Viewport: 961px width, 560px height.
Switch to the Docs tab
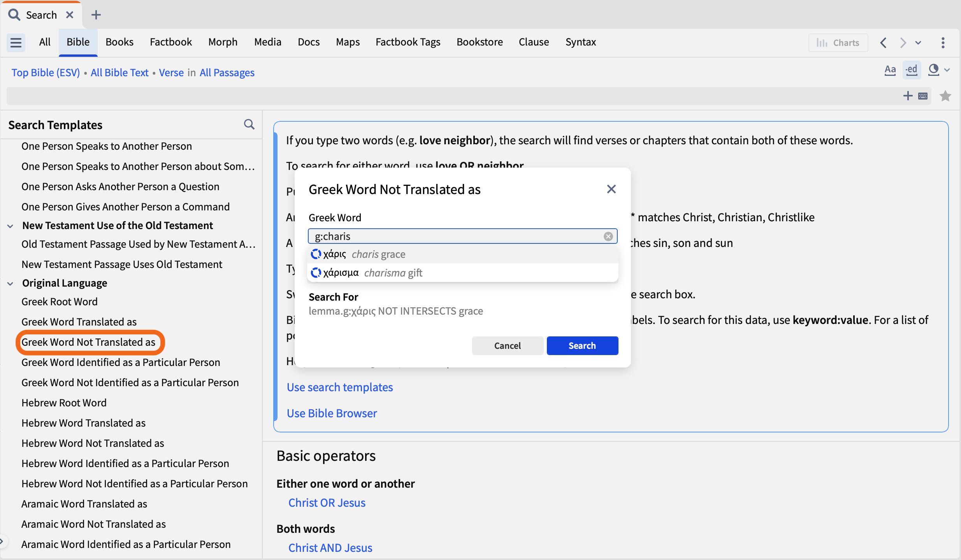point(309,42)
